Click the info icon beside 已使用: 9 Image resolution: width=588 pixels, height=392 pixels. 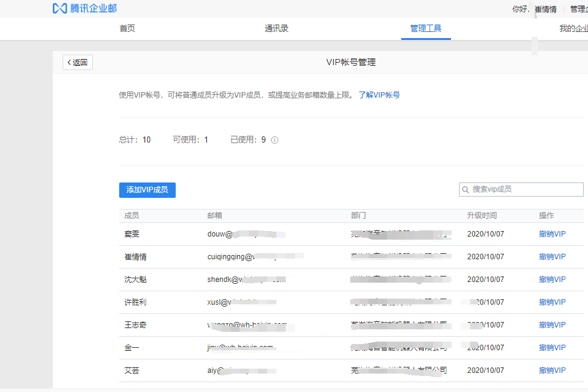coord(274,140)
